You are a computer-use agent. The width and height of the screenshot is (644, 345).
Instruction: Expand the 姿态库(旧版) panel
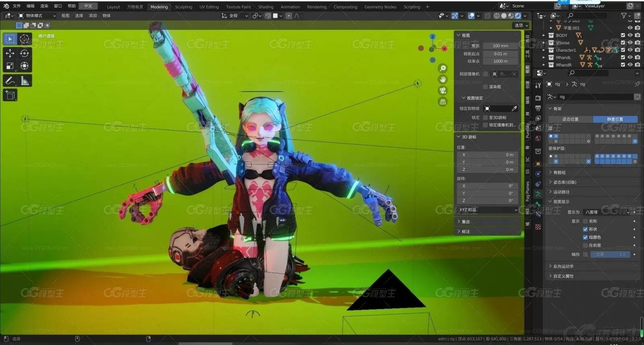point(593,182)
